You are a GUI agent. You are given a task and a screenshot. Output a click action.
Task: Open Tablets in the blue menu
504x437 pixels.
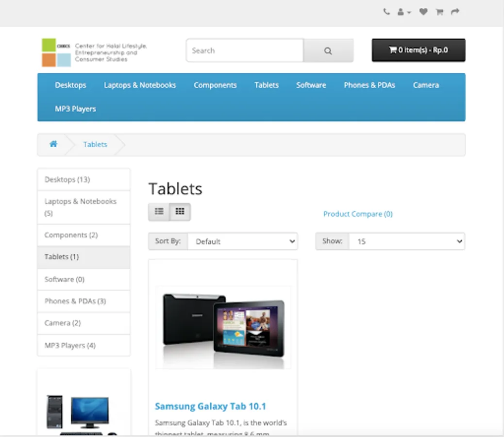pyautogui.click(x=267, y=85)
